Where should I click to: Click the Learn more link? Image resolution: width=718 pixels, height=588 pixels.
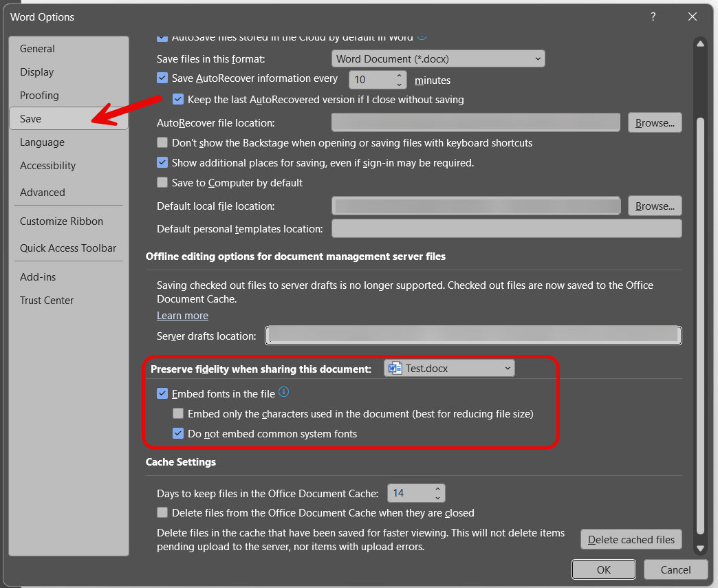[x=182, y=316]
